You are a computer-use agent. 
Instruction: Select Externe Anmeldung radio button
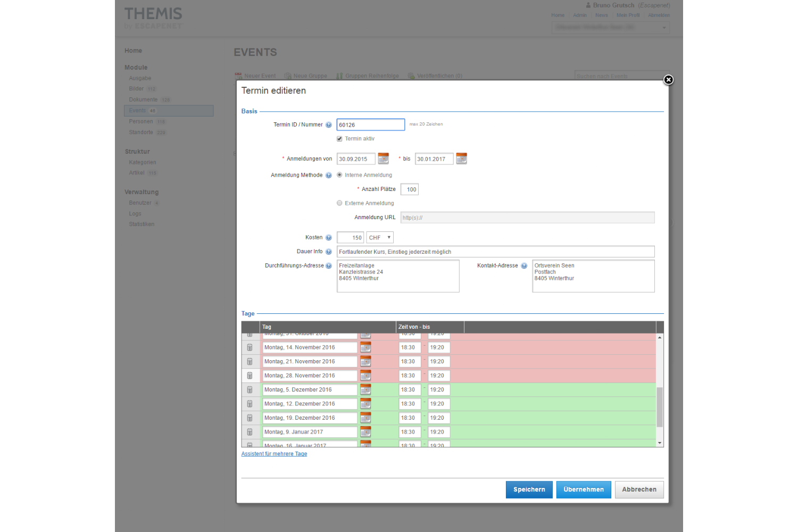click(339, 203)
